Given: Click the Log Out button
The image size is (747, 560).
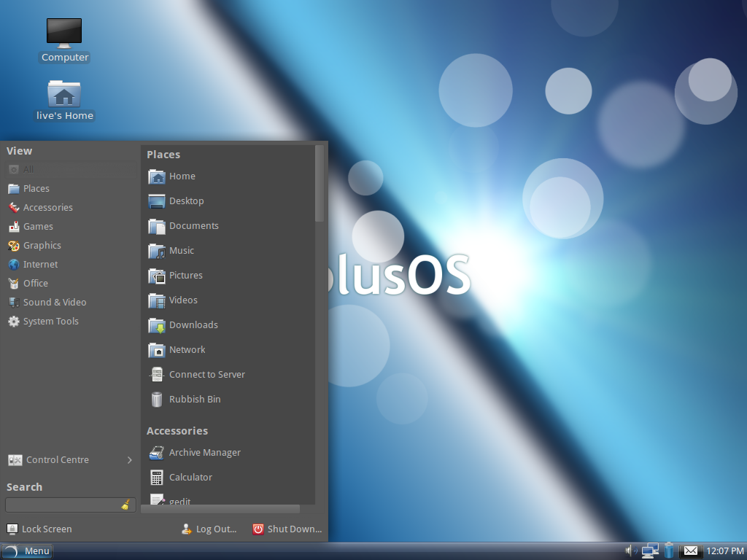Looking at the screenshot, I should pos(209,529).
